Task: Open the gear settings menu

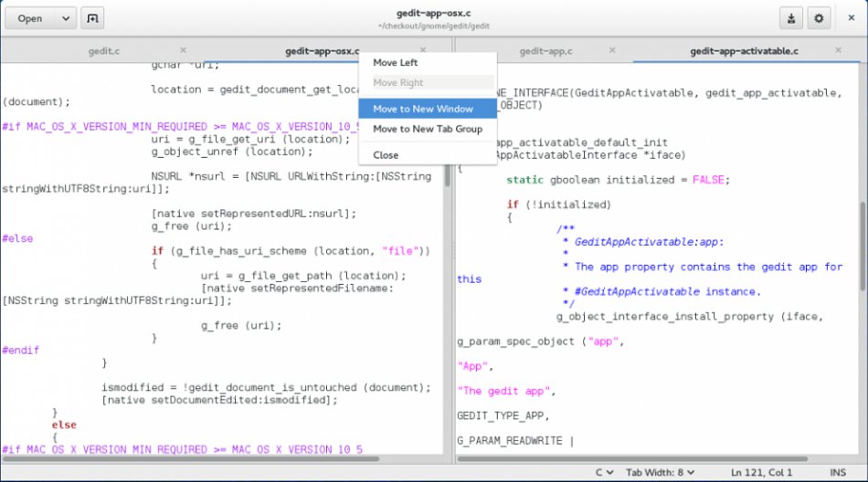Action: click(819, 18)
